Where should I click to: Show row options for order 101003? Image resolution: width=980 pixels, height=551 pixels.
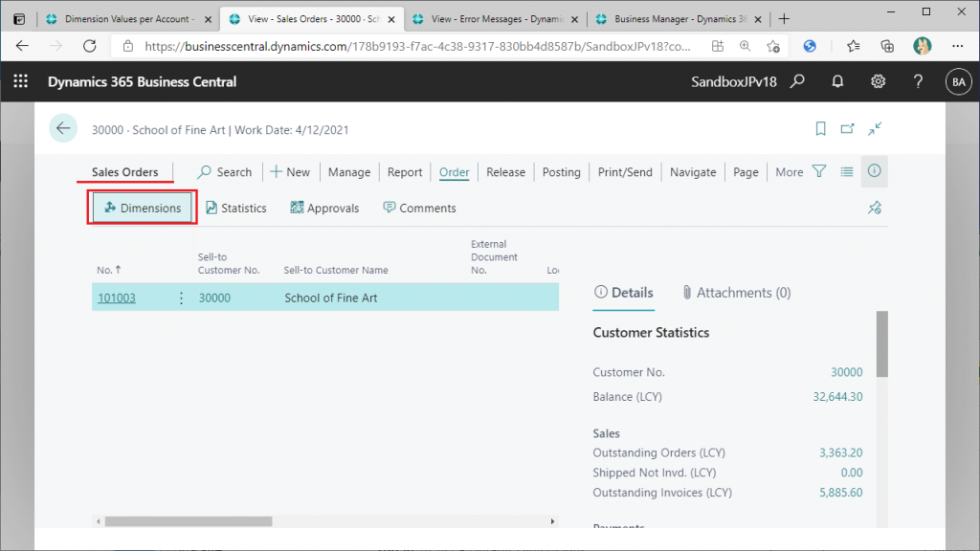click(x=181, y=298)
